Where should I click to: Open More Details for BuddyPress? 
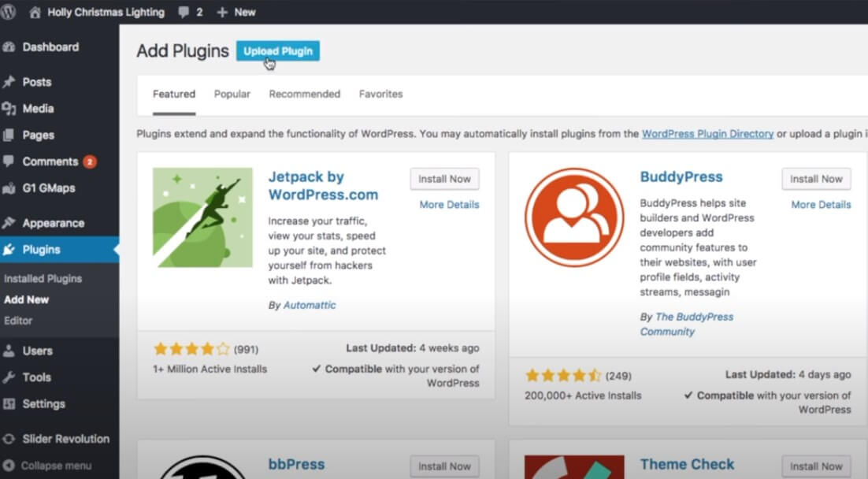tap(821, 205)
